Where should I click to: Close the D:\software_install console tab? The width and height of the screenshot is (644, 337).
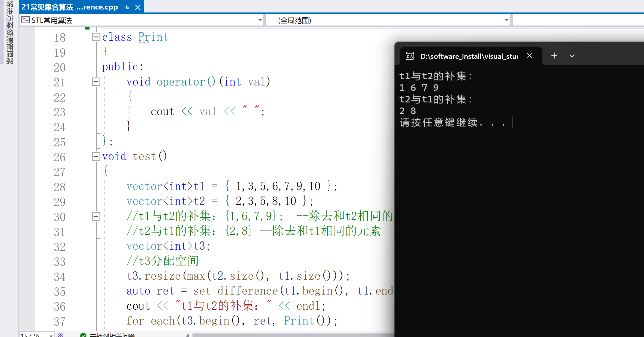coord(530,56)
